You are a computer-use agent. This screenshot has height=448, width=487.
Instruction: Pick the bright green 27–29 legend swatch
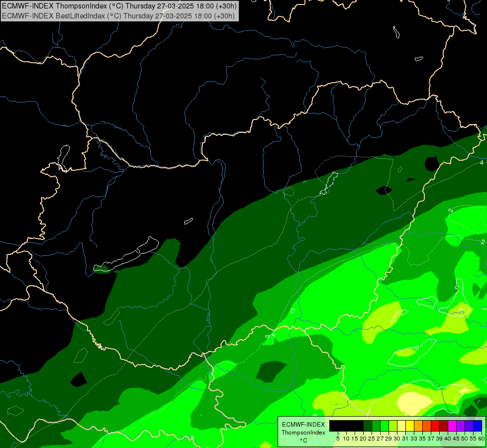(385, 426)
